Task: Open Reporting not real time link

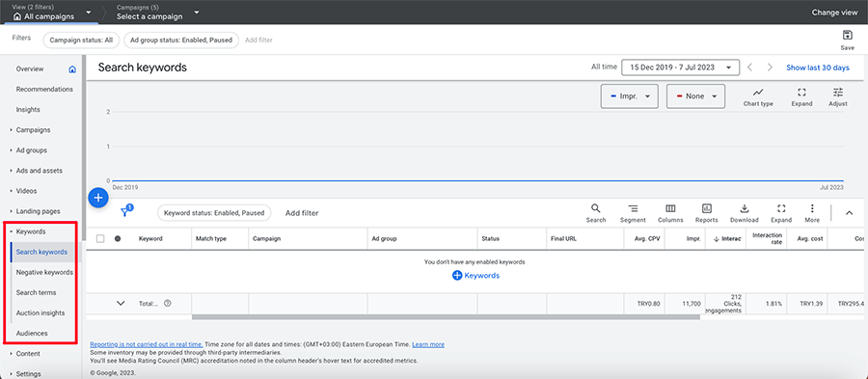Action: pos(147,344)
